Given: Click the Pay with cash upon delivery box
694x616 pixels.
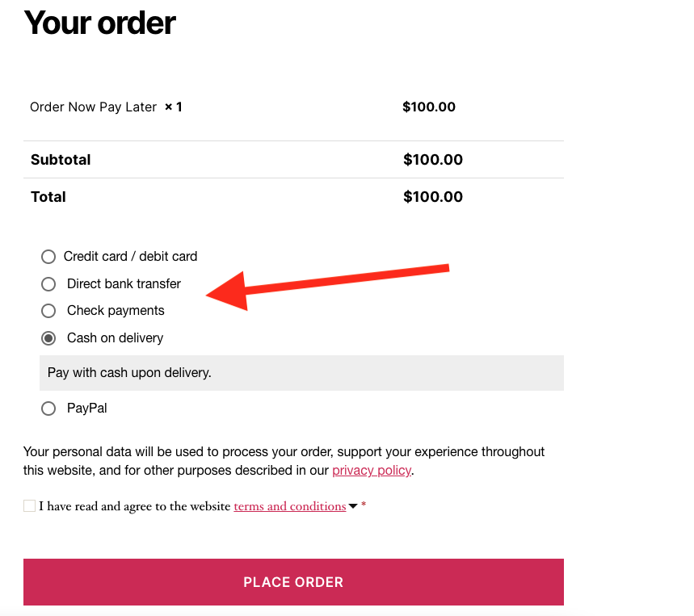Looking at the screenshot, I should click(x=301, y=373).
